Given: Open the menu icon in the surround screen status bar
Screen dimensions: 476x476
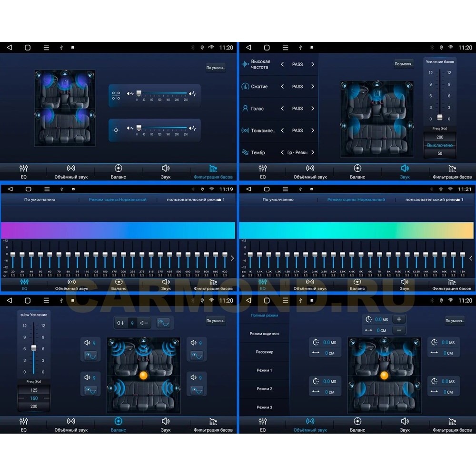Looking at the screenshot, I should (x=285, y=300).
